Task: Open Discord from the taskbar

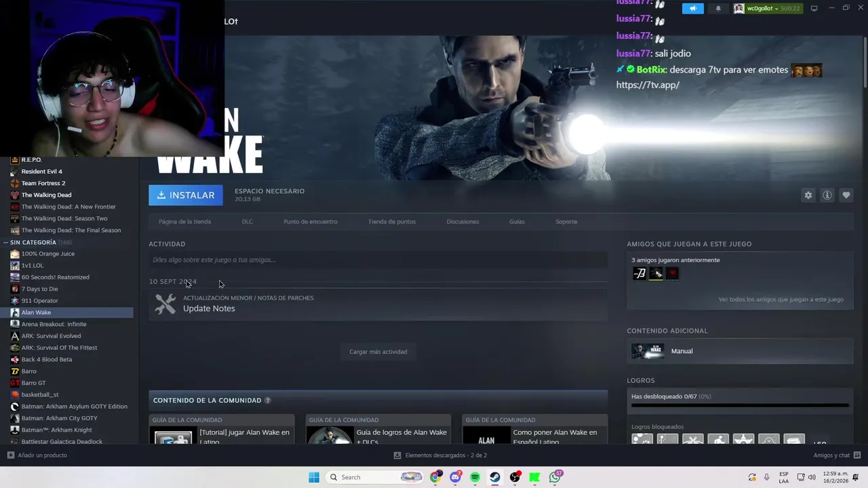Action: (x=455, y=477)
